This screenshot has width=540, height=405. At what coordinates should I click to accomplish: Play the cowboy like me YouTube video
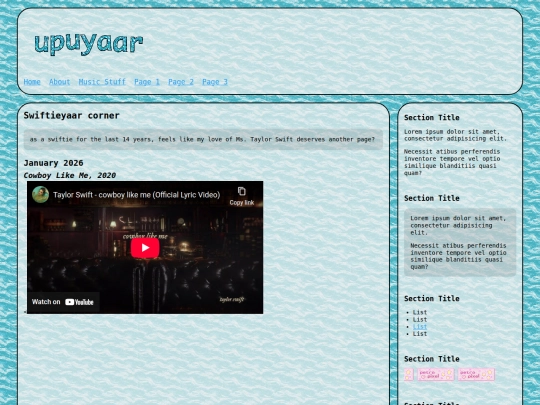click(x=145, y=248)
